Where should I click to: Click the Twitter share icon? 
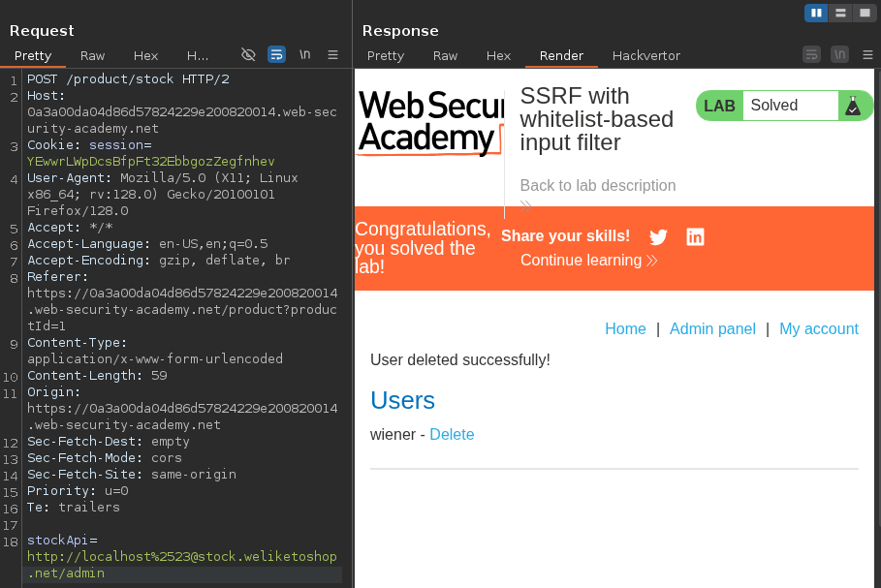tap(659, 237)
